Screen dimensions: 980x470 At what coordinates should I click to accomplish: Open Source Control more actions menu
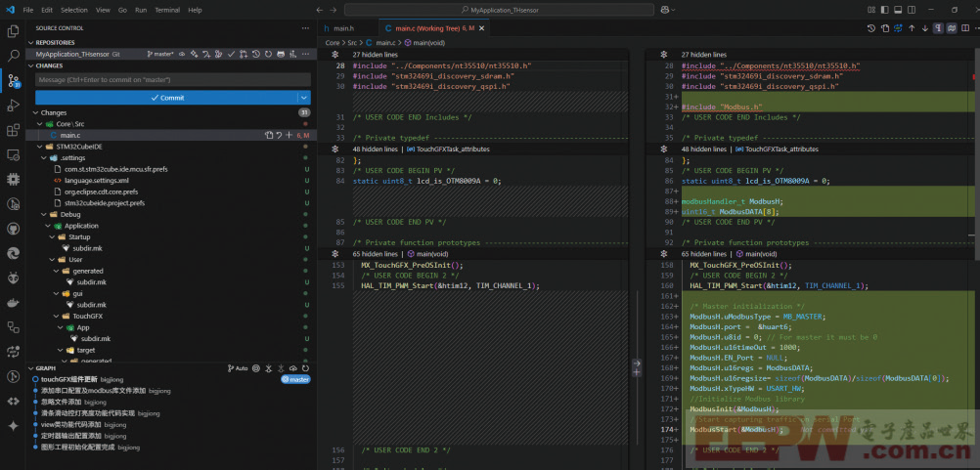305,28
